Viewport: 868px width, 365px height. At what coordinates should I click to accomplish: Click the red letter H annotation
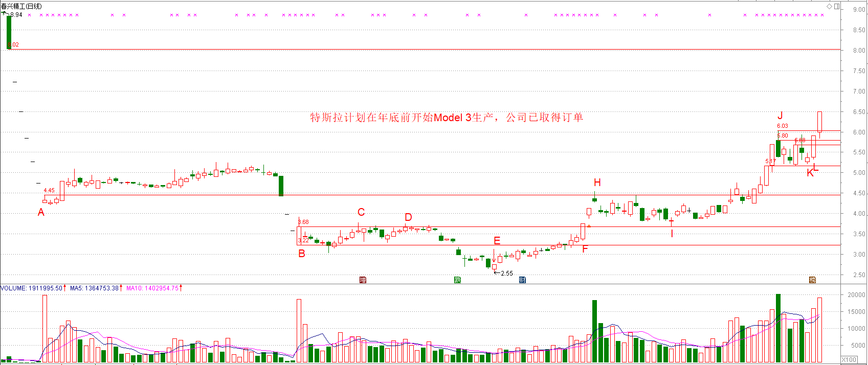[x=597, y=182]
